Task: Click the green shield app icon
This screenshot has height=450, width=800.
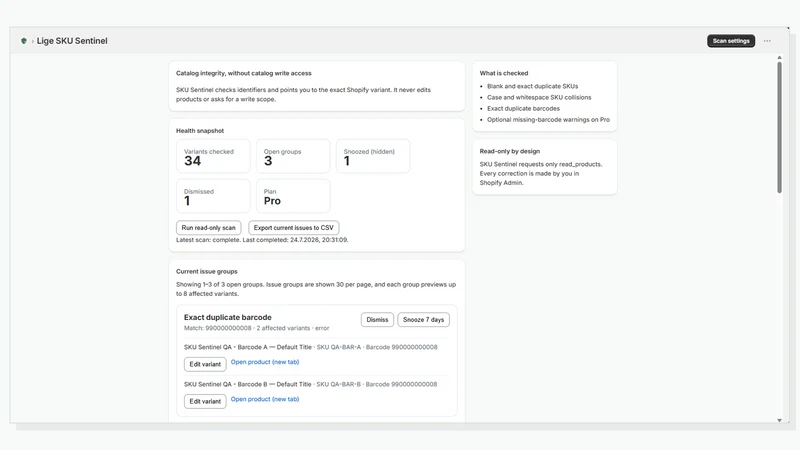Action: 23,41
